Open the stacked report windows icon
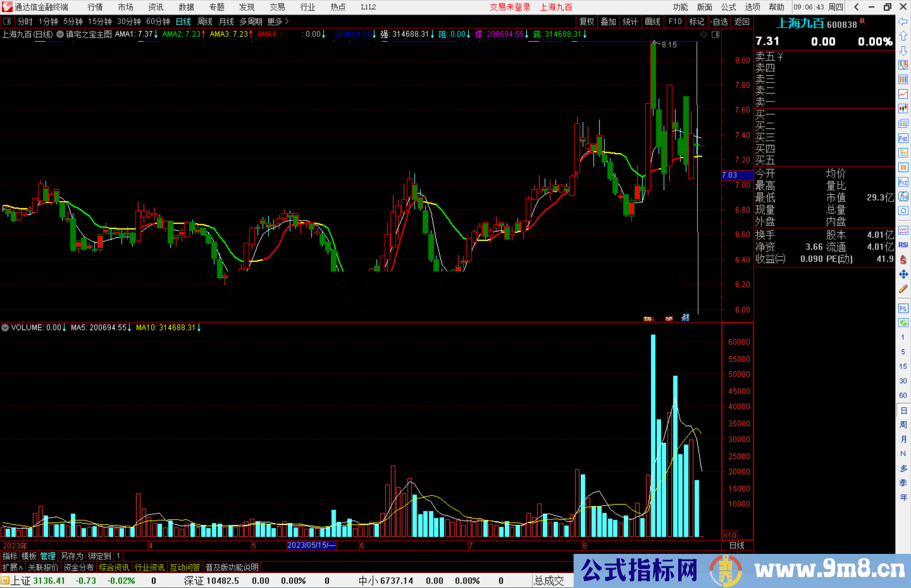The height and width of the screenshot is (588, 911). [x=903, y=124]
